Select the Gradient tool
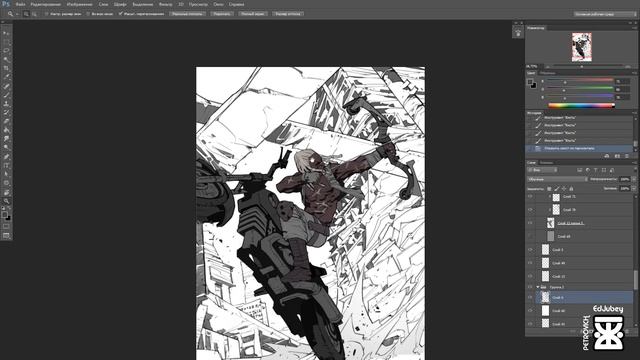 [6, 130]
